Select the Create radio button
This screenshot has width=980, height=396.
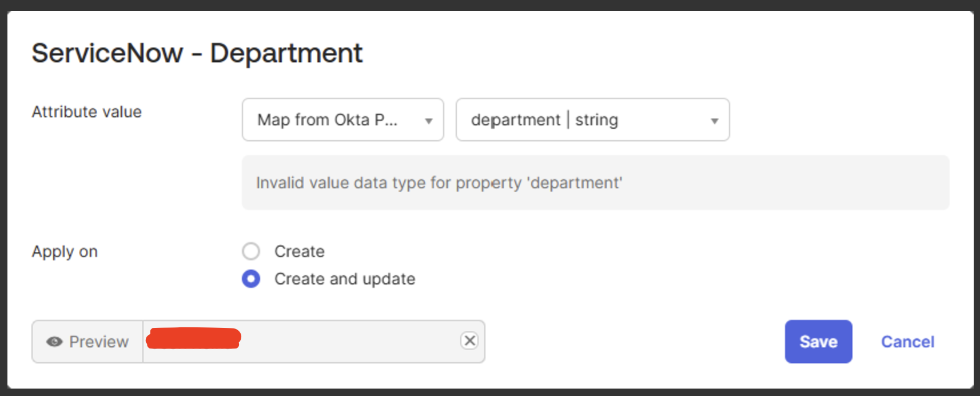[251, 251]
